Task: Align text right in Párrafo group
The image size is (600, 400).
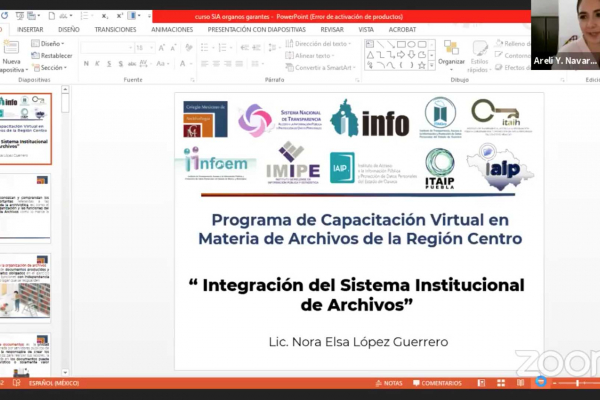Action: (228, 64)
